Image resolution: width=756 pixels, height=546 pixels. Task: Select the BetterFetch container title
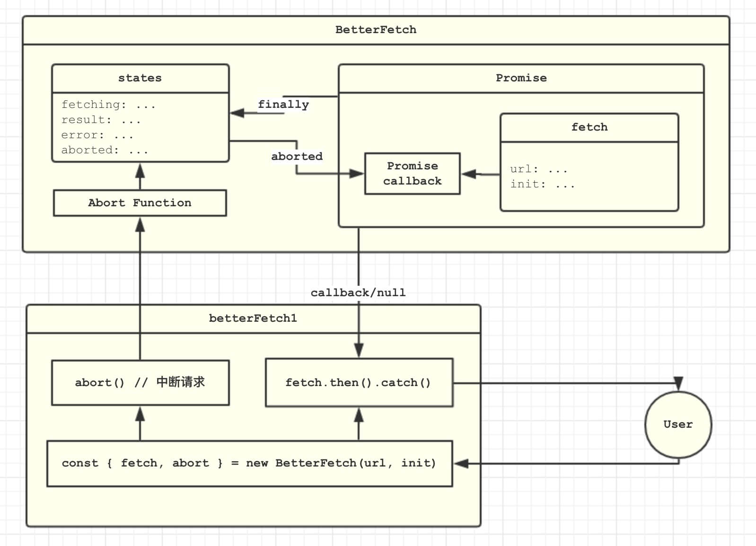pos(376,30)
